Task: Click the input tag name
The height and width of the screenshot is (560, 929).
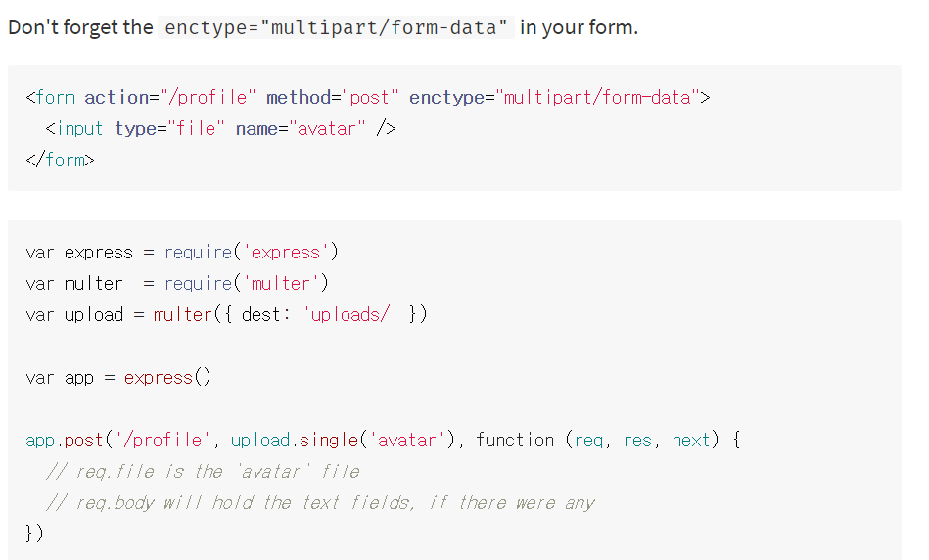Action: (80, 128)
